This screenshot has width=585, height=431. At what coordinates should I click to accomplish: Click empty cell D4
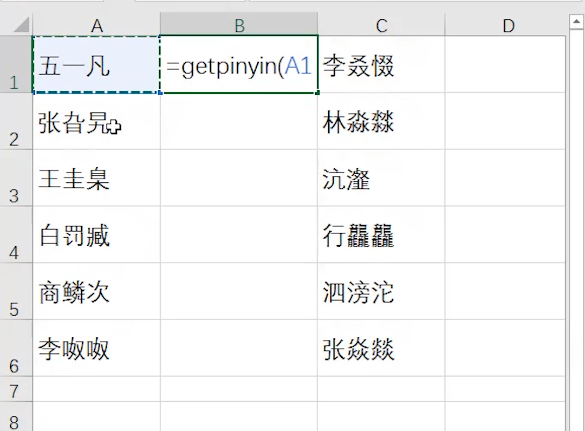505,234
